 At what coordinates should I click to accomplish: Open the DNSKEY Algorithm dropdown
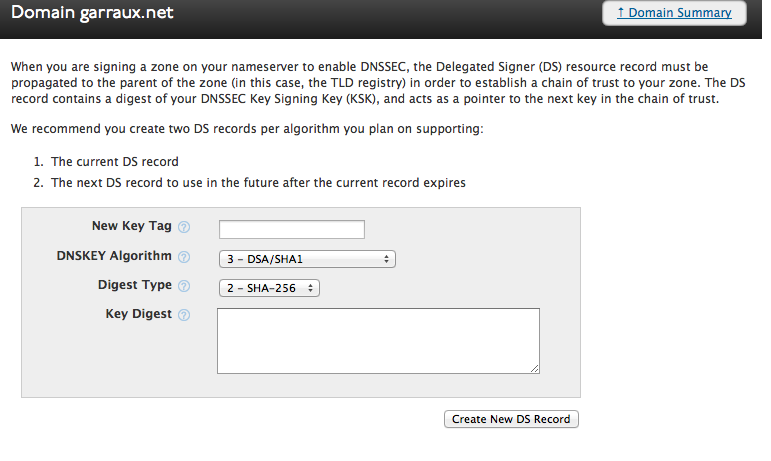tap(307, 259)
